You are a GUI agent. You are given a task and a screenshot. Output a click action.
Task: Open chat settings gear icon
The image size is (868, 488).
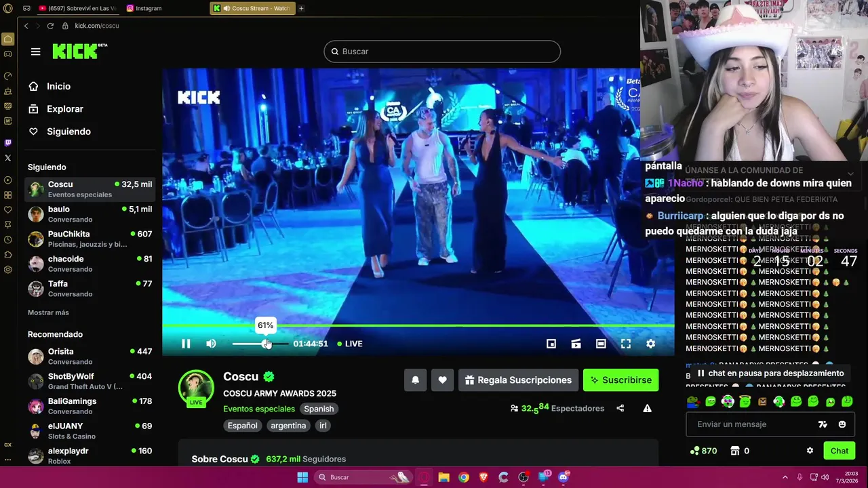click(810, 451)
